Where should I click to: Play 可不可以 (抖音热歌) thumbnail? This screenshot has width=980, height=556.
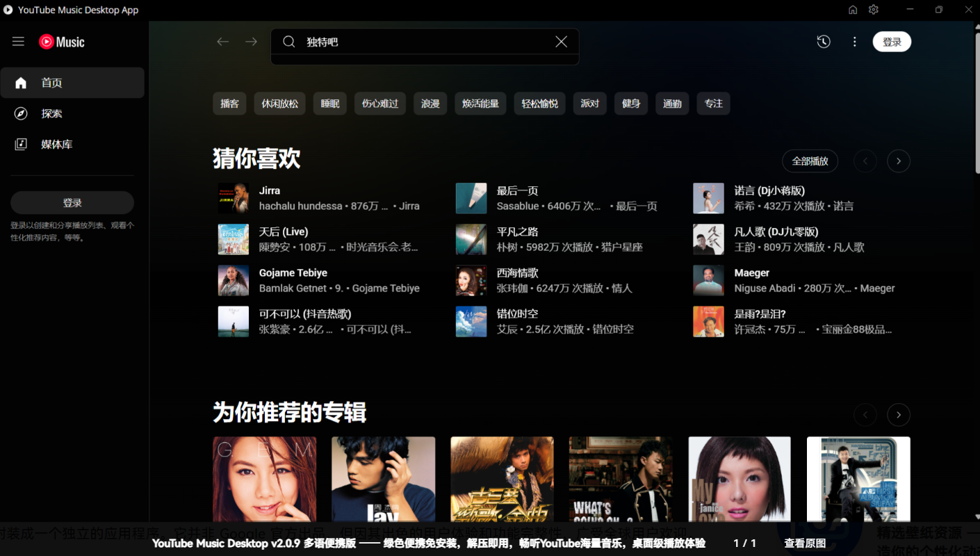(x=234, y=321)
